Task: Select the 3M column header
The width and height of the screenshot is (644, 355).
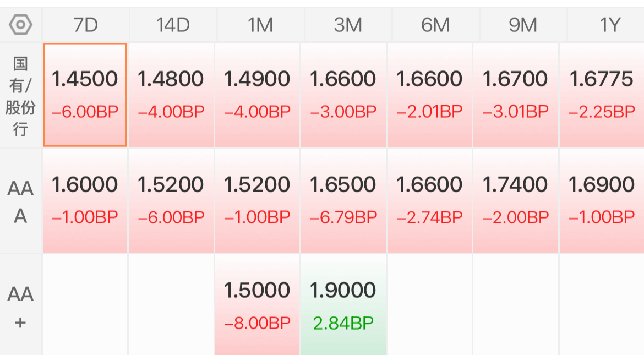Action: pyautogui.click(x=348, y=25)
